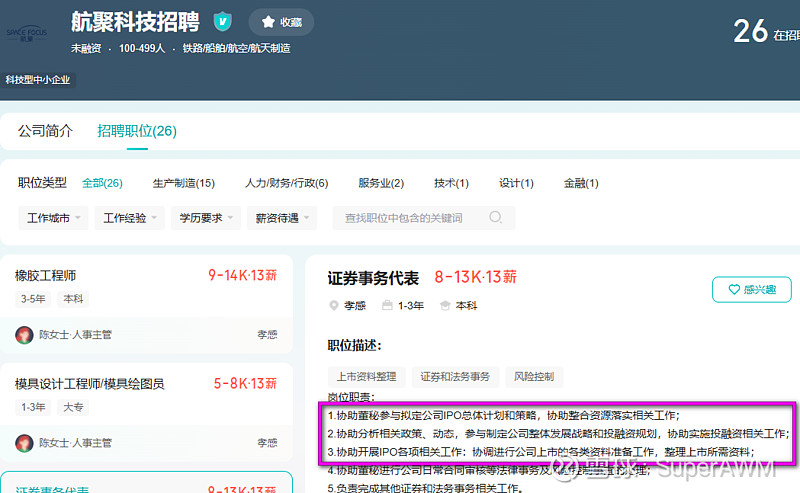Switch to the 公司简介 tab
Image resolution: width=800 pixels, height=493 pixels.
pyautogui.click(x=45, y=131)
